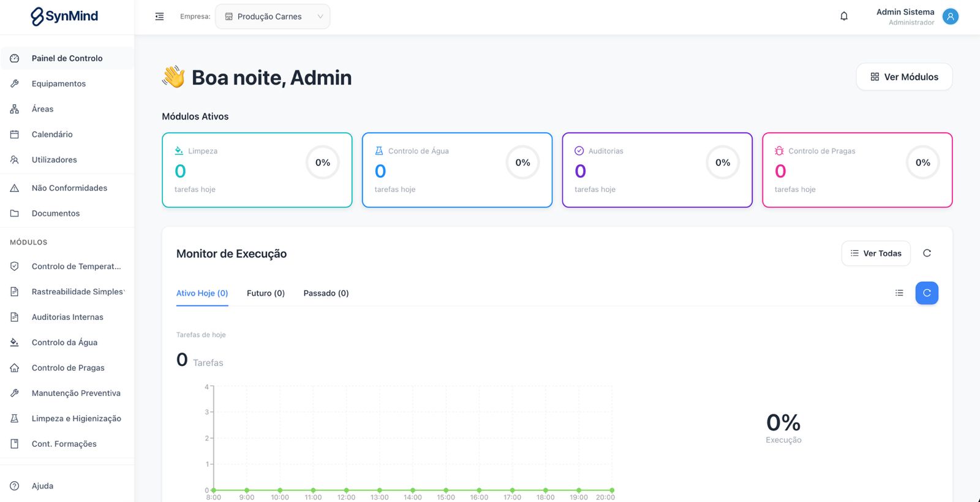Open Auditorias Internas module in sidebar

coord(67,317)
